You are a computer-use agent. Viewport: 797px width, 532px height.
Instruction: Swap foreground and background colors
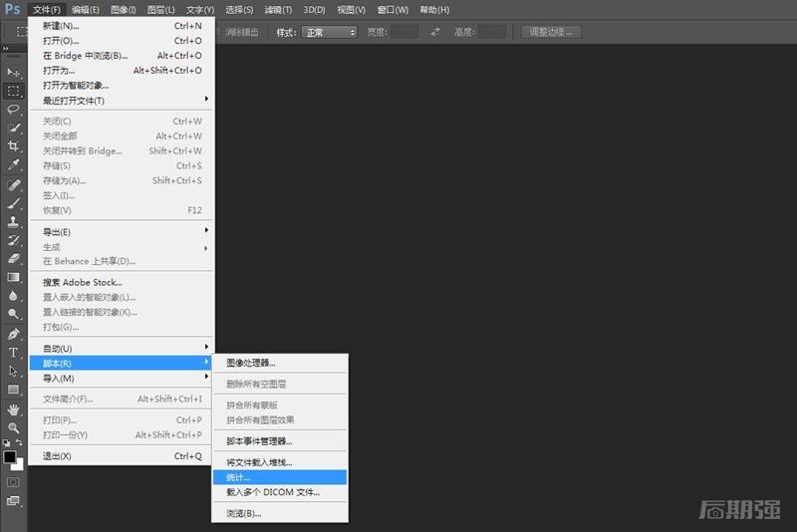pos(19,442)
